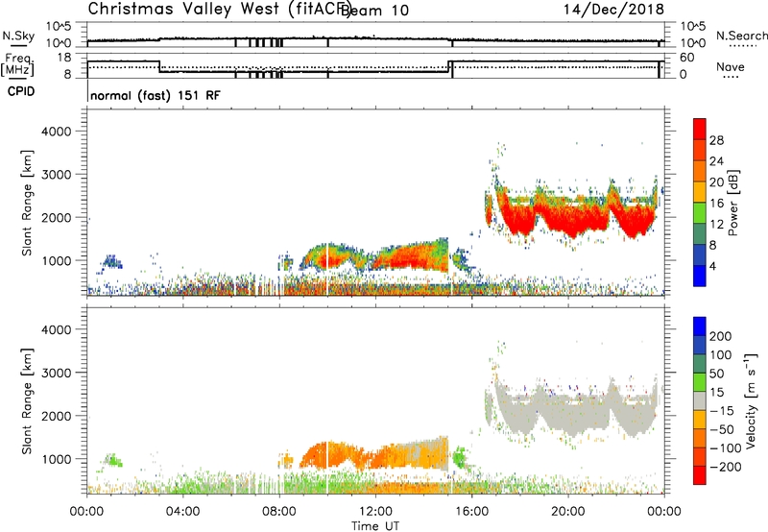The height and width of the screenshot is (532, 768).
Task: Select the red bottom segment of the Velocity bar
Action: coord(700,475)
